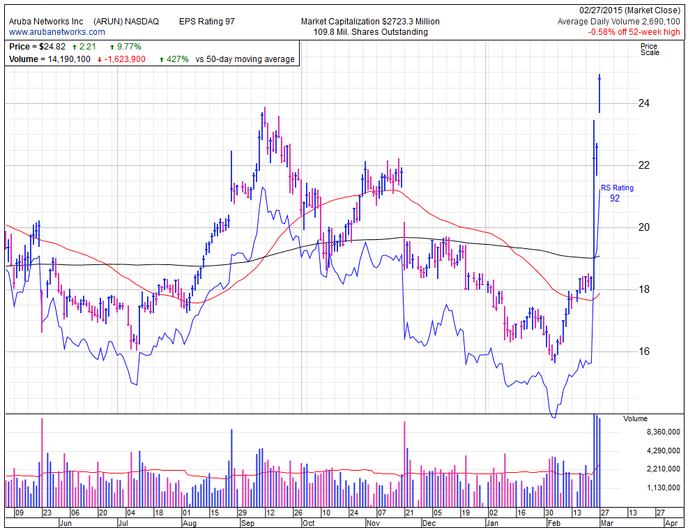This screenshot has height=530, width=688.
Task: Click the week 29 date tick
Action: click(x=242, y=512)
